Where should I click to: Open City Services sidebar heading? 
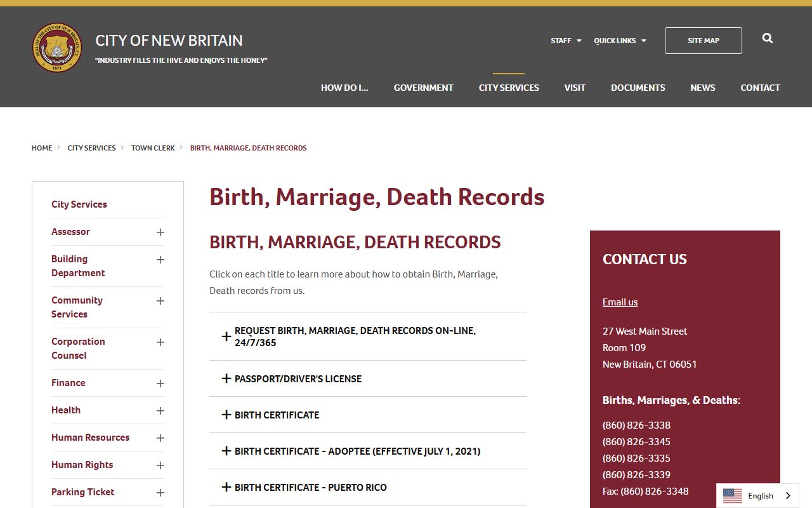click(x=79, y=204)
